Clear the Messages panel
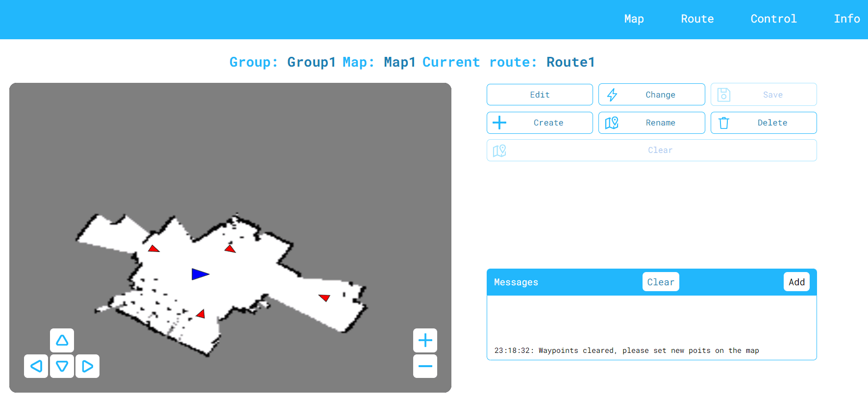The height and width of the screenshot is (399, 868). [x=661, y=282]
